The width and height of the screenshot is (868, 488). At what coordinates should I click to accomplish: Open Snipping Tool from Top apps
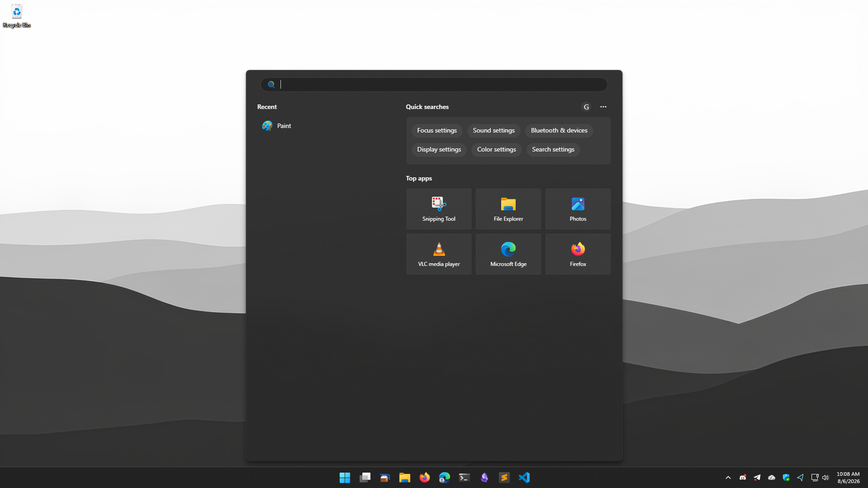point(439,209)
